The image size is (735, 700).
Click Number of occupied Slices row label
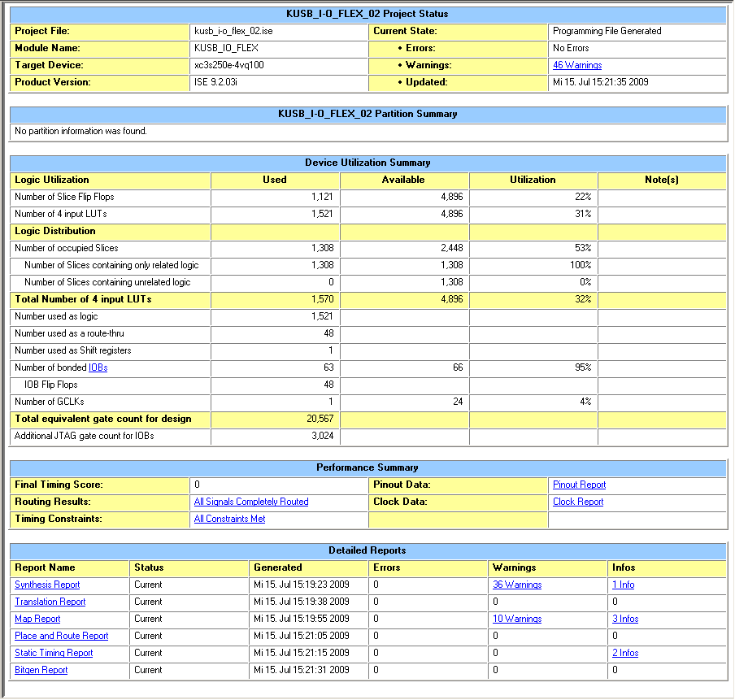tap(66, 248)
